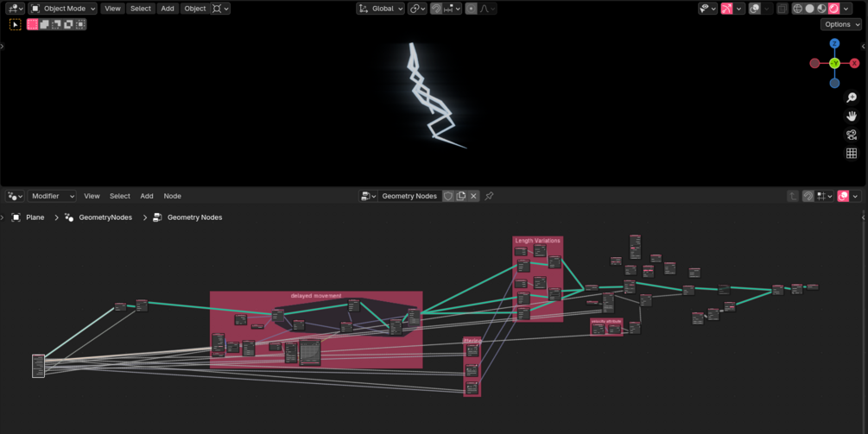Open node snapping target dropdown
Image resolution: width=868 pixels, height=434 pixels.
coord(824,196)
